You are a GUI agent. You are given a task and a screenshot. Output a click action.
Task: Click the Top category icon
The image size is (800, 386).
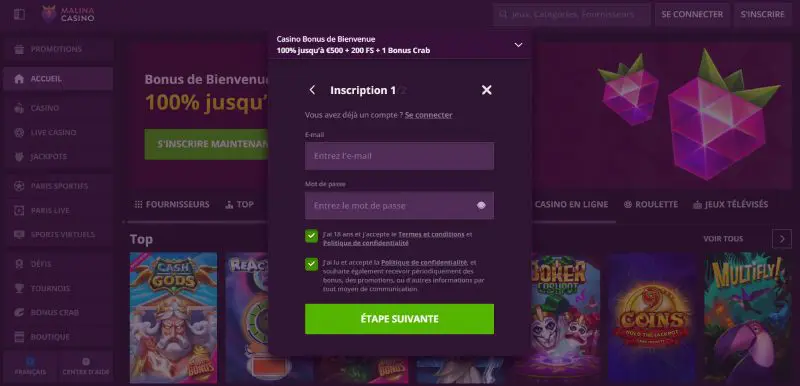click(x=230, y=204)
